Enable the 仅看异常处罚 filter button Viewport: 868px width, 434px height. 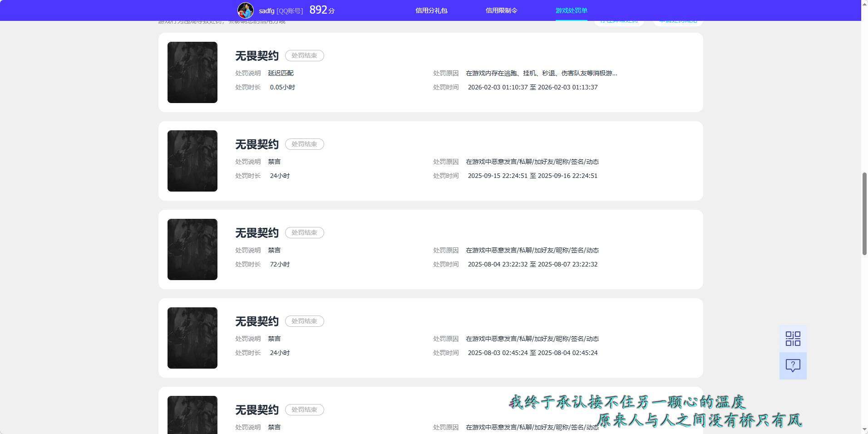click(x=619, y=20)
